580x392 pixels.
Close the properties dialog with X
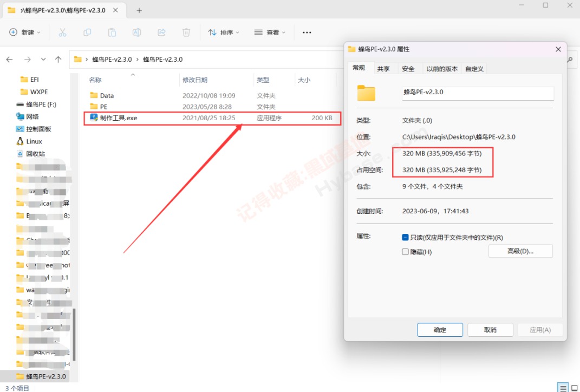(558, 49)
